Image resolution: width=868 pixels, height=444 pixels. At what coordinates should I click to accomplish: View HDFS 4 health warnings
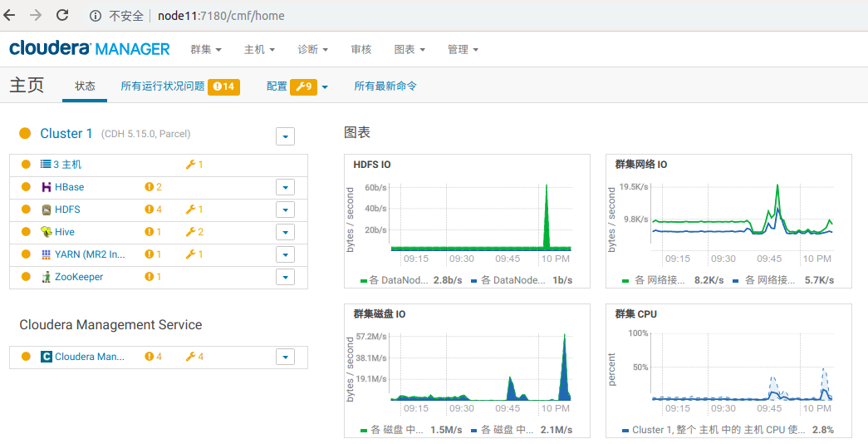click(154, 210)
